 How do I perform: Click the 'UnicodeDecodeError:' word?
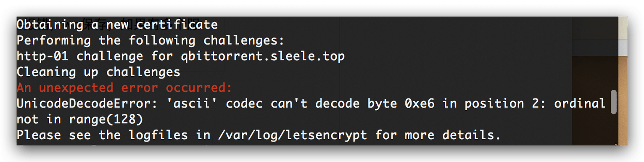click(84, 104)
